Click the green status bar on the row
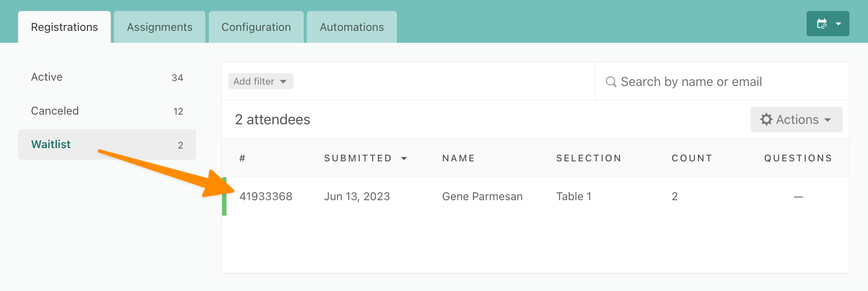The height and width of the screenshot is (291, 868). (224, 196)
